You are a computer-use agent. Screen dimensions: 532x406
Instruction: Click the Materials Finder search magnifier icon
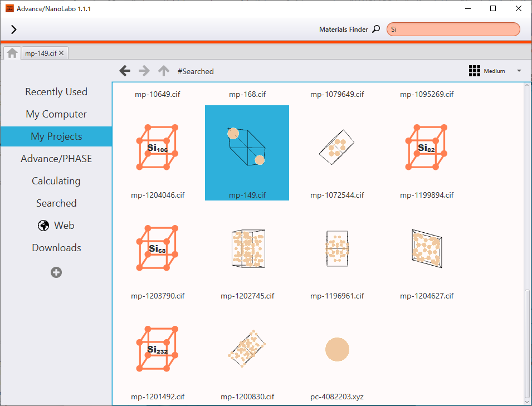click(x=376, y=29)
